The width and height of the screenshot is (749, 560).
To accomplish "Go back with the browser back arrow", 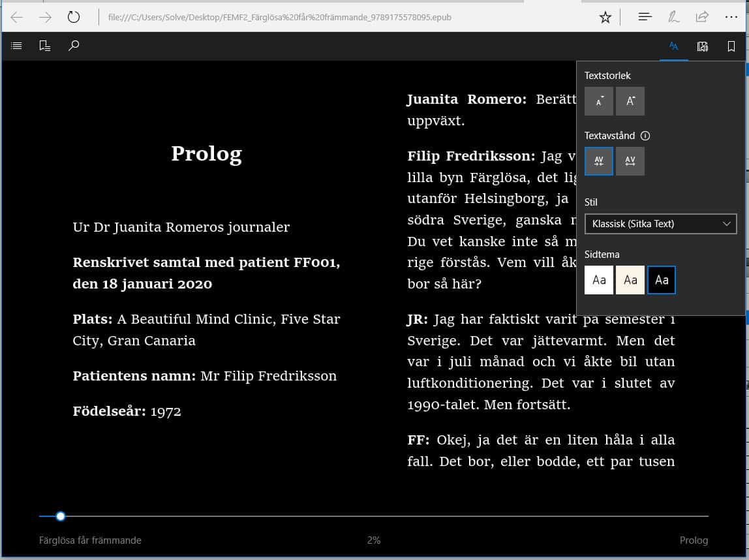I will coord(17,18).
